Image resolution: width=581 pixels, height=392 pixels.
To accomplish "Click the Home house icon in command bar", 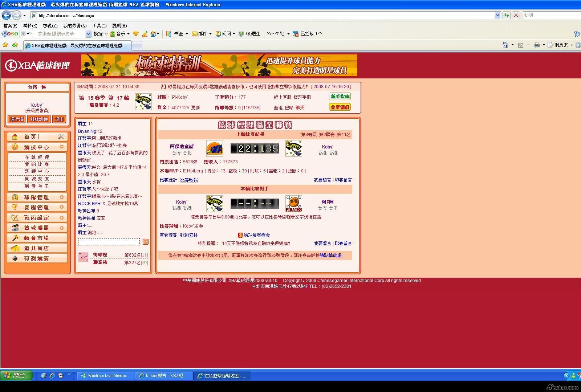I will tap(505, 45).
